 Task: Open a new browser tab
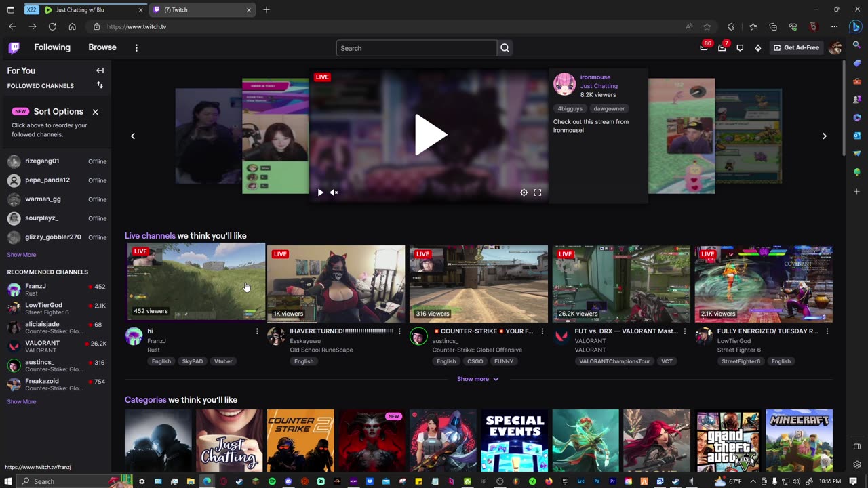[x=267, y=10]
